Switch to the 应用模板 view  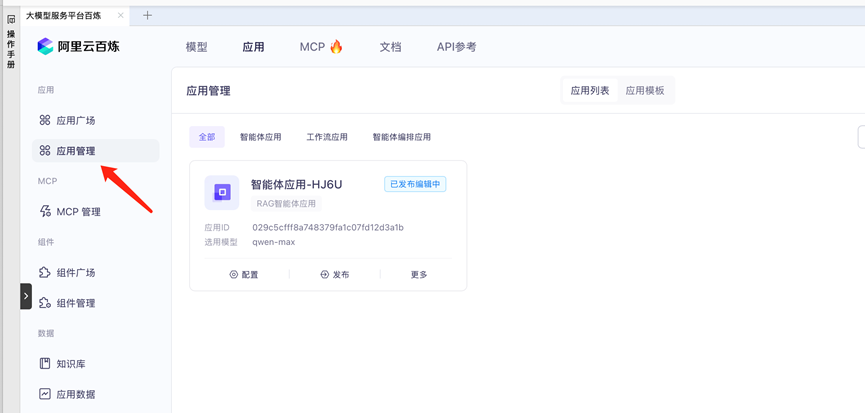click(645, 90)
